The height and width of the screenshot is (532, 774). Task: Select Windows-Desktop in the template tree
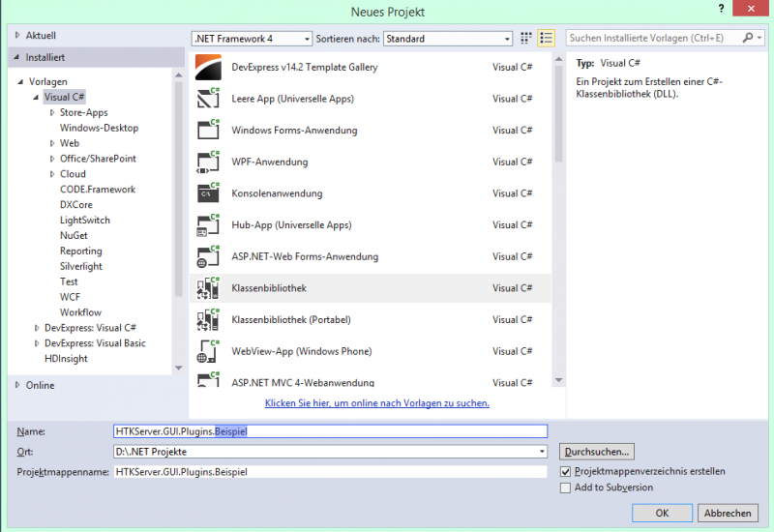coord(99,128)
